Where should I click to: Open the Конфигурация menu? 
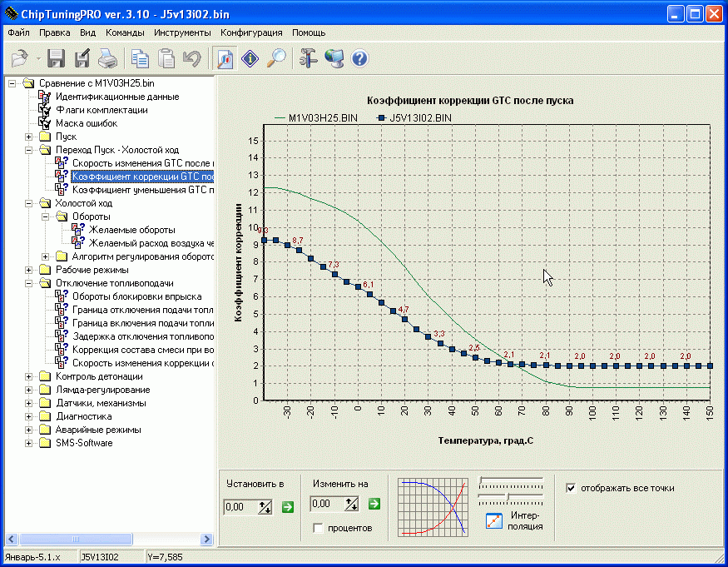point(251,32)
